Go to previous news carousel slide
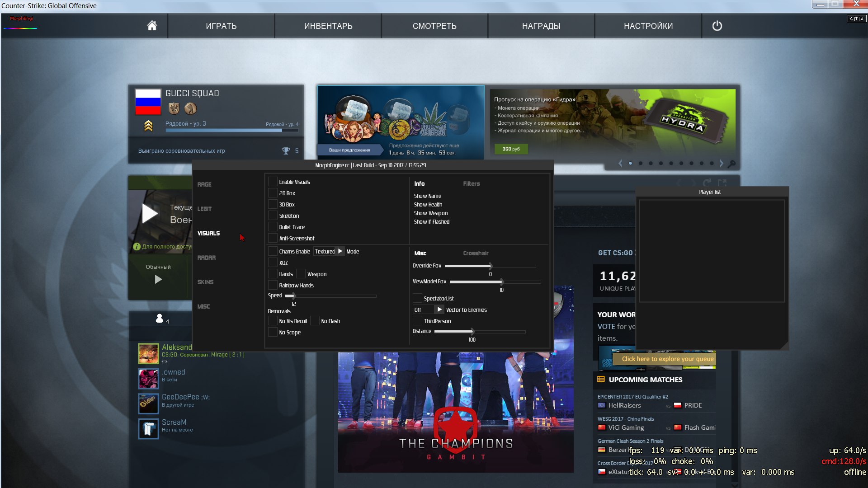868x488 pixels. (620, 163)
